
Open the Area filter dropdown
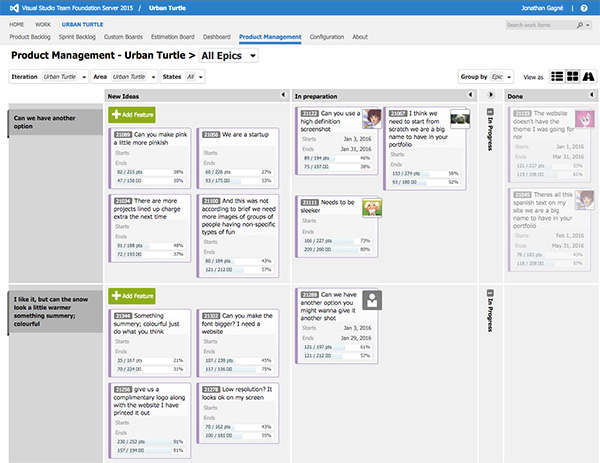click(x=124, y=77)
